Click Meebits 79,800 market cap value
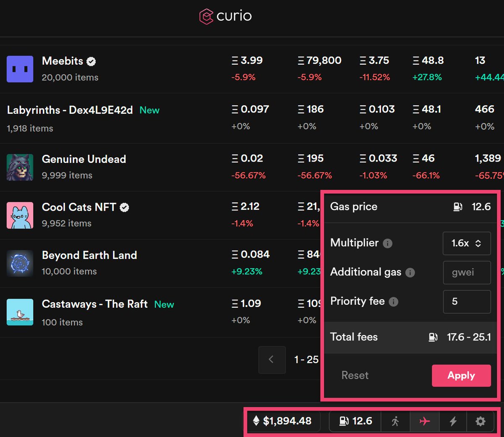The height and width of the screenshot is (437, 504). click(320, 60)
